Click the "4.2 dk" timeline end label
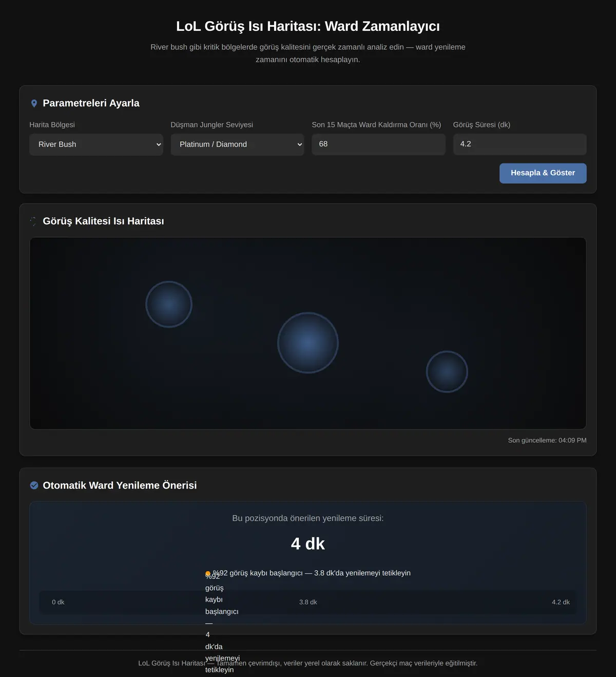 click(x=561, y=602)
